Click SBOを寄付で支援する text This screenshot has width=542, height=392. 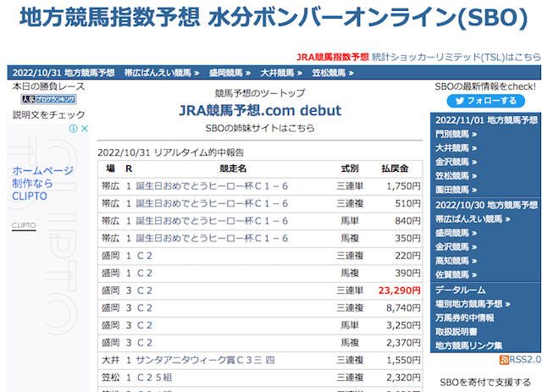click(x=485, y=383)
